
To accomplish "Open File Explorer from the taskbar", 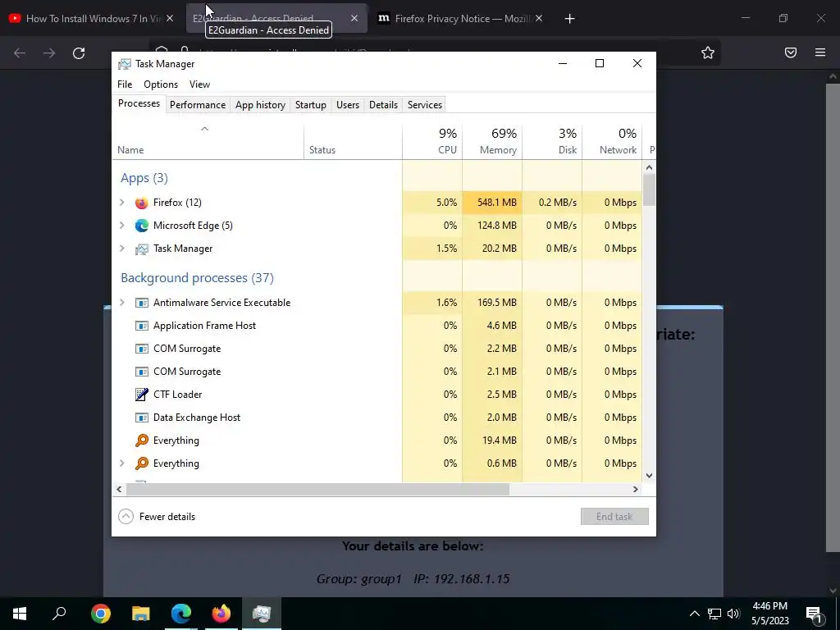I will click(141, 614).
